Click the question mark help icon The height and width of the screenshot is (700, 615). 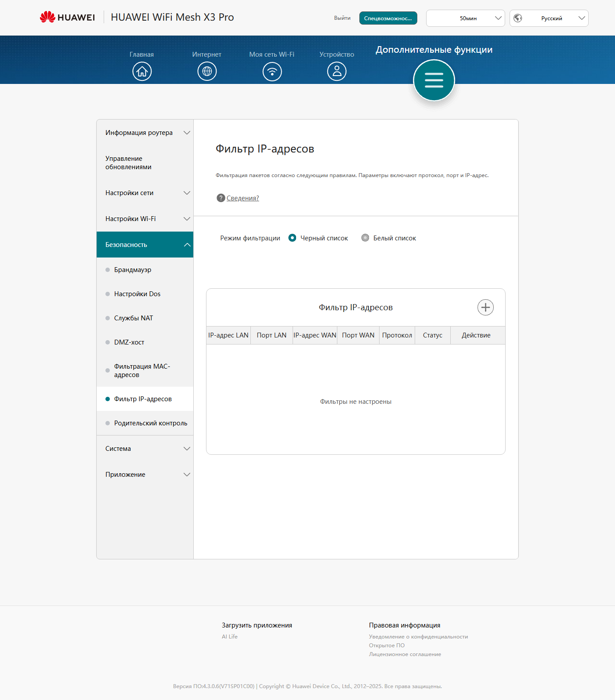tap(221, 198)
